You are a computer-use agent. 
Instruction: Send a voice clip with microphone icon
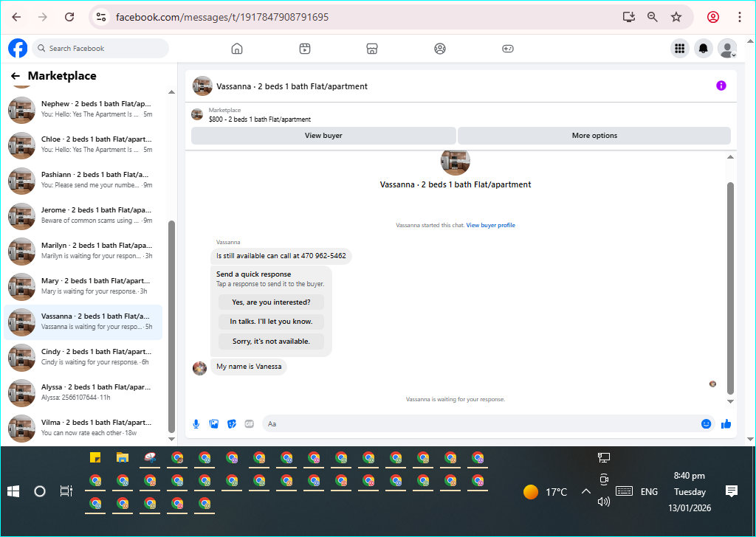point(196,424)
